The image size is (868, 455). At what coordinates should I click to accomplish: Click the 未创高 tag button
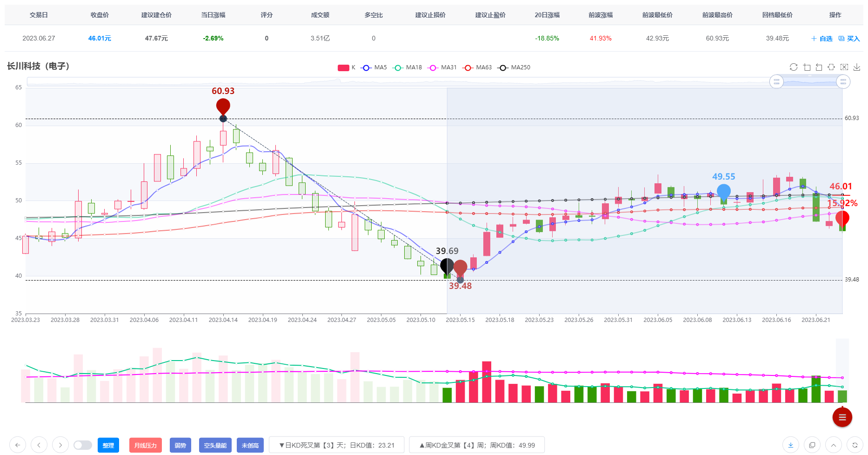(x=250, y=445)
